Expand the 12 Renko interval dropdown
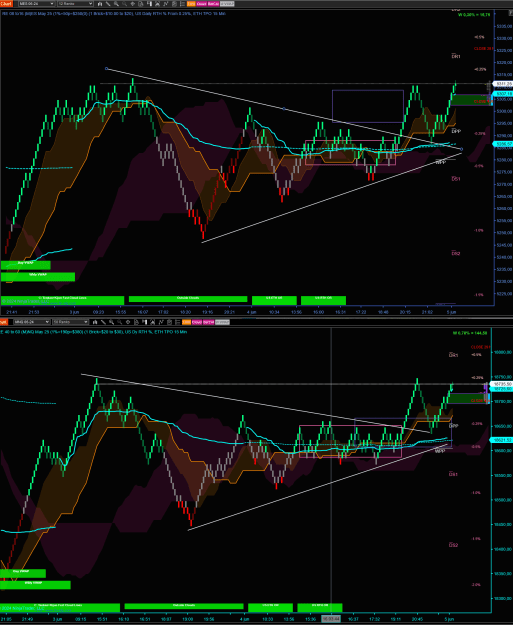The image size is (513, 625). [75, 4]
